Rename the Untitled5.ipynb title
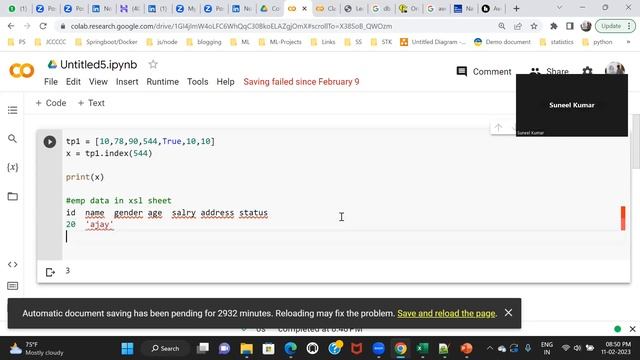This screenshot has width=640, height=360. click(98, 64)
